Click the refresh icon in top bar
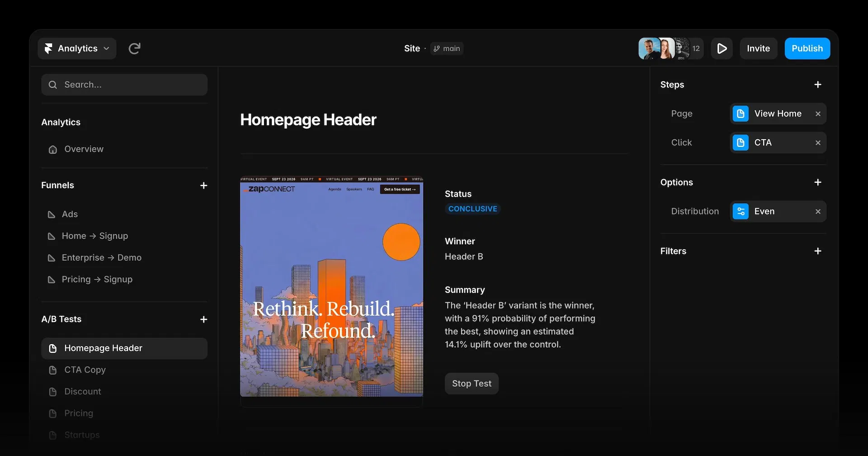This screenshot has height=456, width=868. tap(134, 48)
